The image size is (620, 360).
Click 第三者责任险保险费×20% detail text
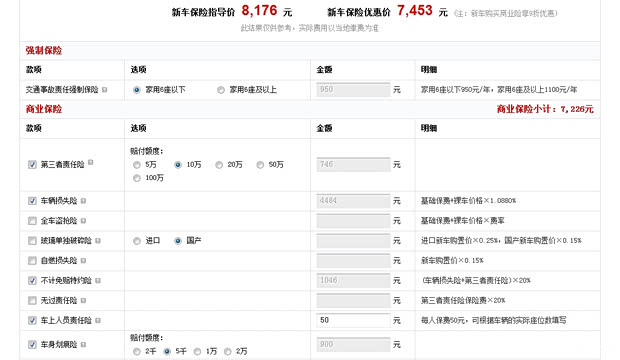pos(463,301)
